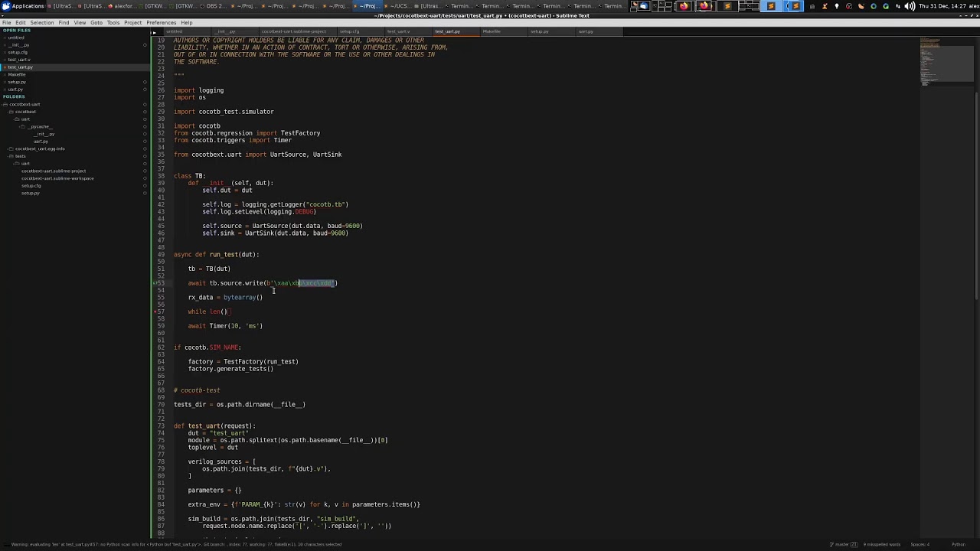The width and height of the screenshot is (980, 551).
Task: Click the misspelled words status entry
Action: pyautogui.click(x=884, y=544)
